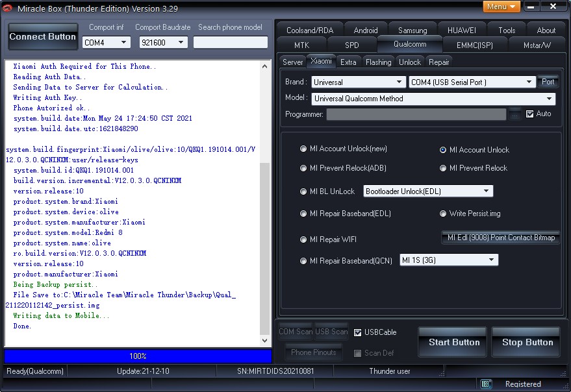Screen dimensions: 571x392
Task: Select the Qualcomm tab
Action: (410, 44)
